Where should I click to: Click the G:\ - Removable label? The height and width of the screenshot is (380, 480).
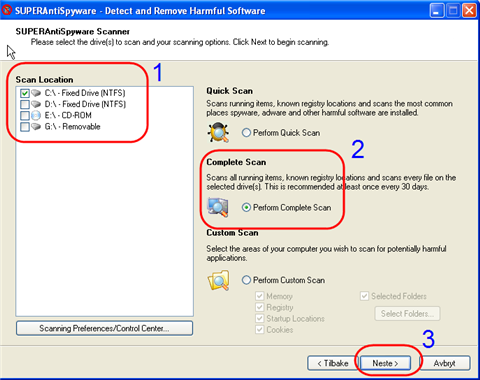(72, 127)
